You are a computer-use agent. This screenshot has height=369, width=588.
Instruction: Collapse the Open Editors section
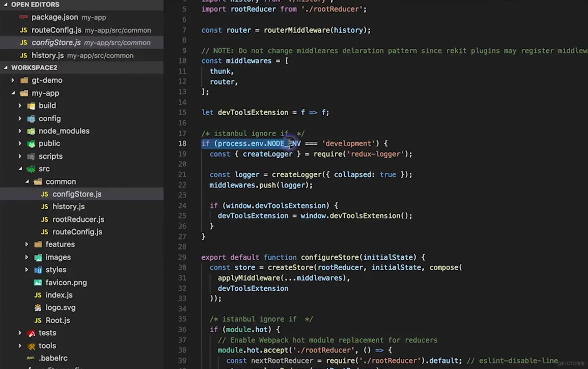click(x=5, y=4)
